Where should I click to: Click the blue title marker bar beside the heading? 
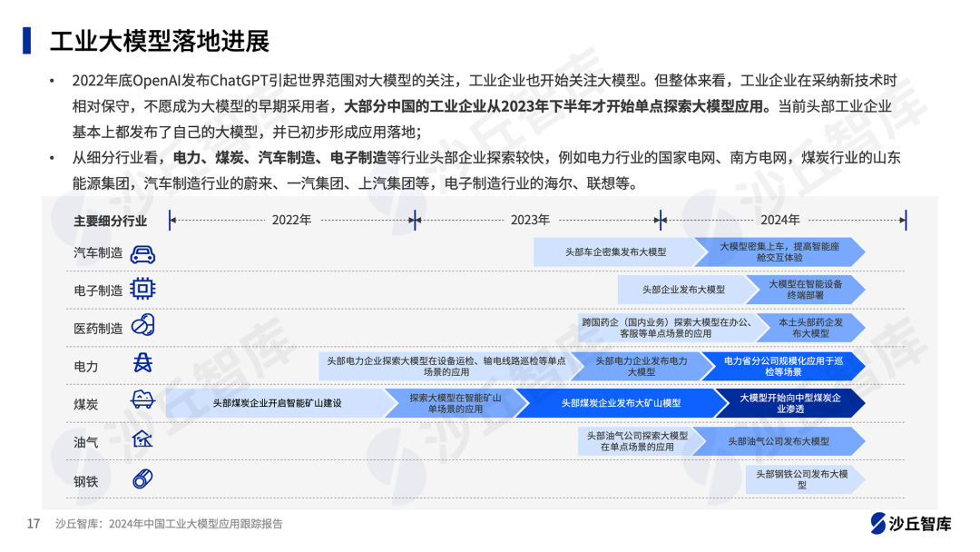point(28,38)
